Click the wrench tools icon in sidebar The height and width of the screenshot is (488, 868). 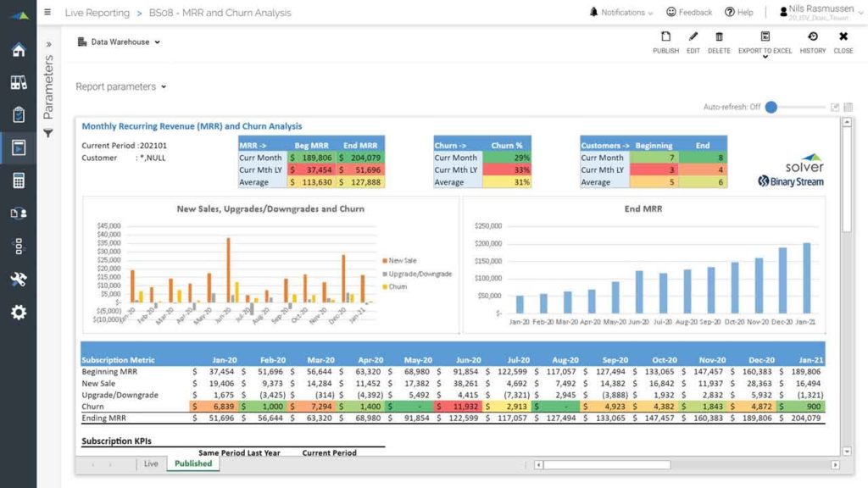click(17, 279)
